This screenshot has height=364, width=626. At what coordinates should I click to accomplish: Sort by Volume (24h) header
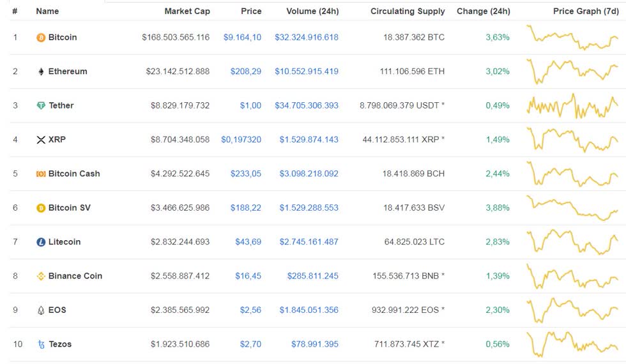(312, 11)
